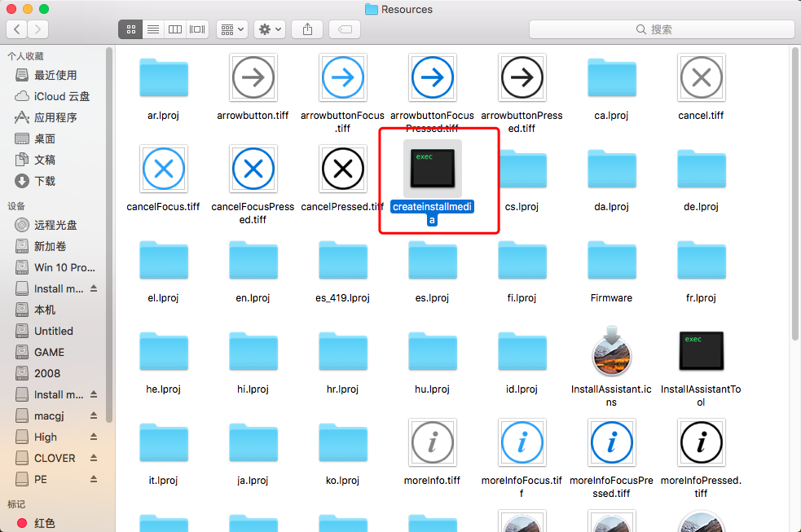Eject the CLOVER volume

[94, 459]
